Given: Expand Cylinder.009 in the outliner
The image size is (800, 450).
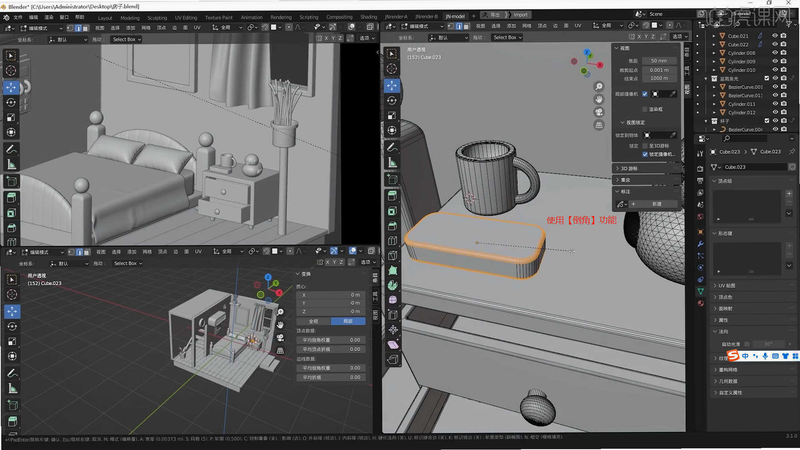Looking at the screenshot, I should click(714, 61).
